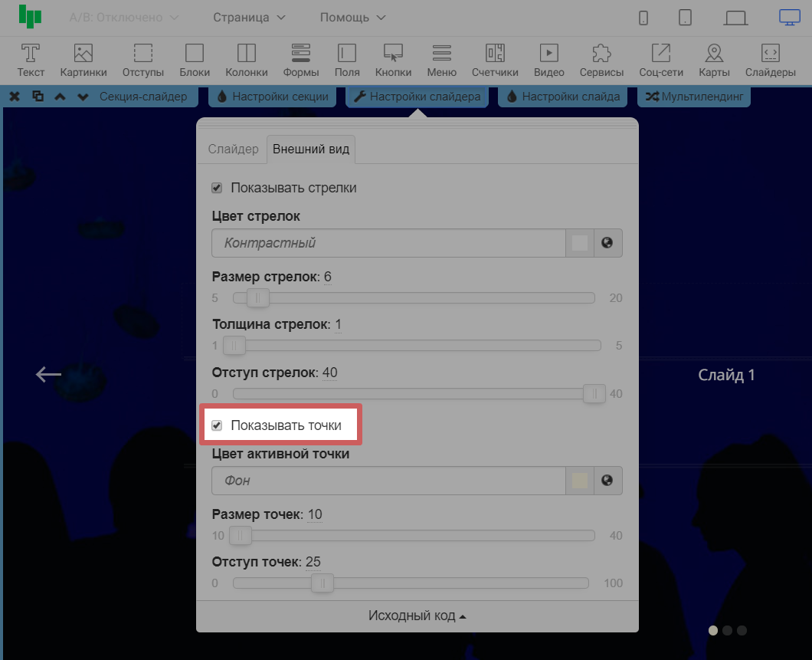Open Настройки секции settings

273,97
